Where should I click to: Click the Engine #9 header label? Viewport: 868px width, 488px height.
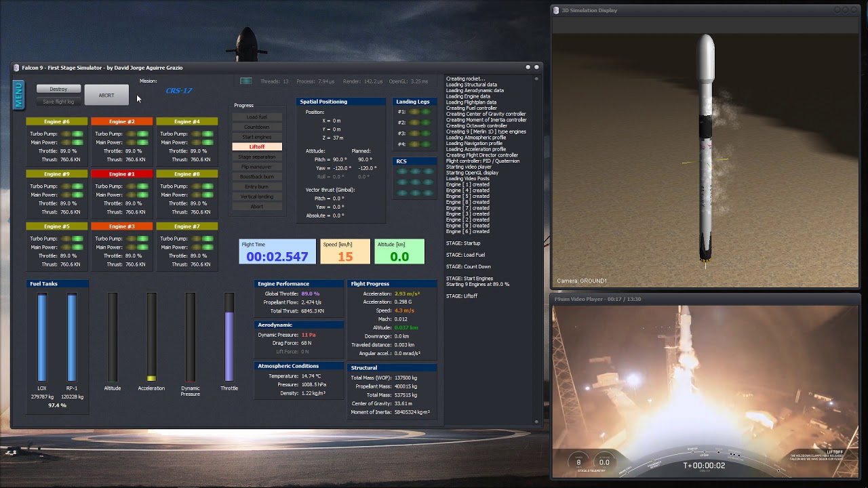tap(57, 174)
